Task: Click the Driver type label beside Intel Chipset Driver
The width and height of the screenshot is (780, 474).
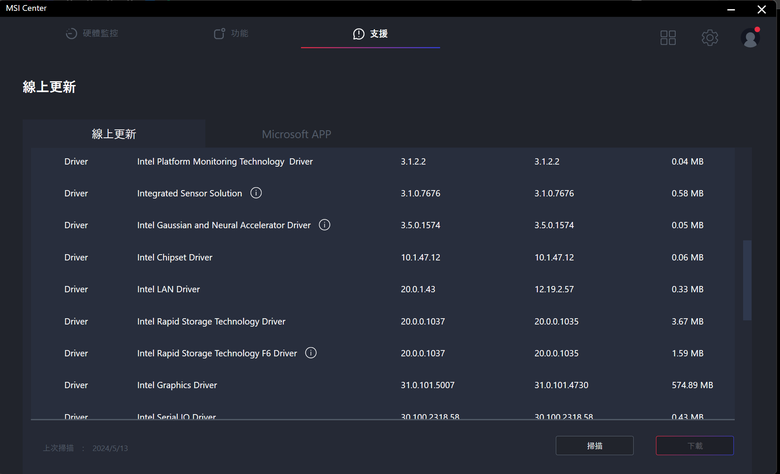Action: [76, 258]
